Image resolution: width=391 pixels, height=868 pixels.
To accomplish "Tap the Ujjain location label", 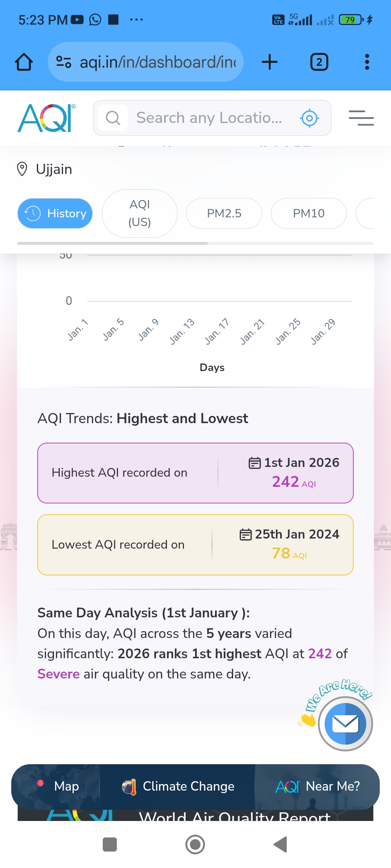I will tap(54, 169).
